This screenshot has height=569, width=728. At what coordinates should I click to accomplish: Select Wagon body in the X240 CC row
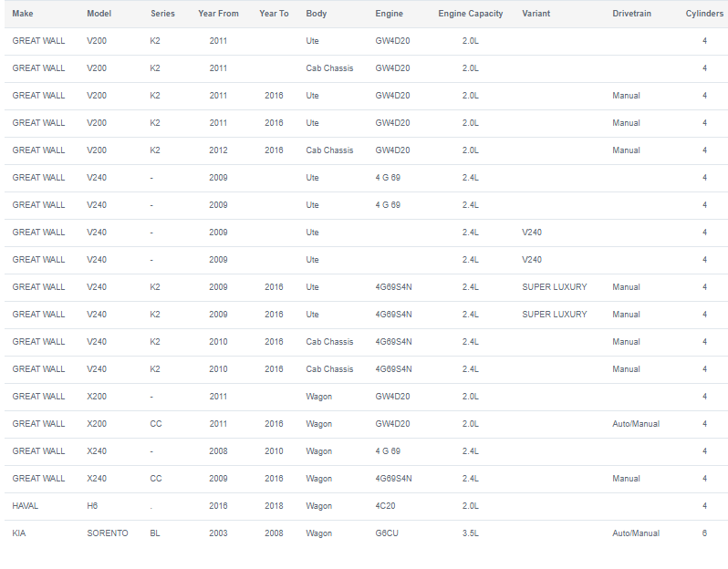tap(319, 479)
